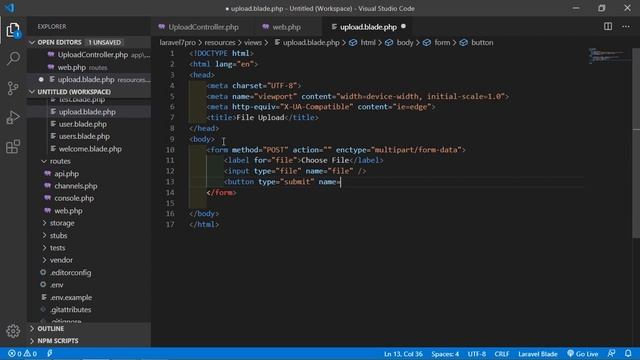Screen dimensions: 640x360
Task: Open editor More Actions ellipsis
Action: tap(626, 27)
